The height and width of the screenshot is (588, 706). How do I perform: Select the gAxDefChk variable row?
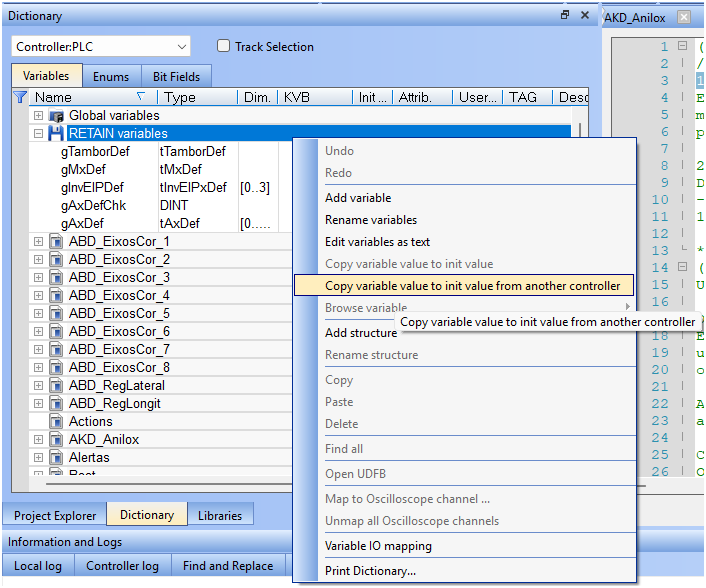tap(161, 206)
